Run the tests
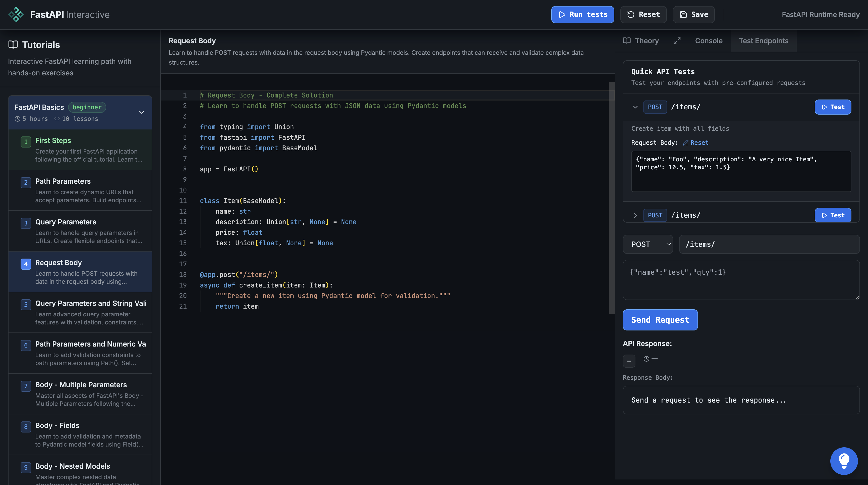The width and height of the screenshot is (868, 485). (583, 15)
